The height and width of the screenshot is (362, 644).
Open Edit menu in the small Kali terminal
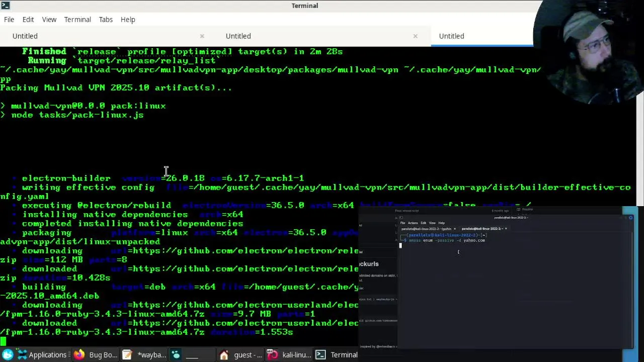[x=423, y=223]
